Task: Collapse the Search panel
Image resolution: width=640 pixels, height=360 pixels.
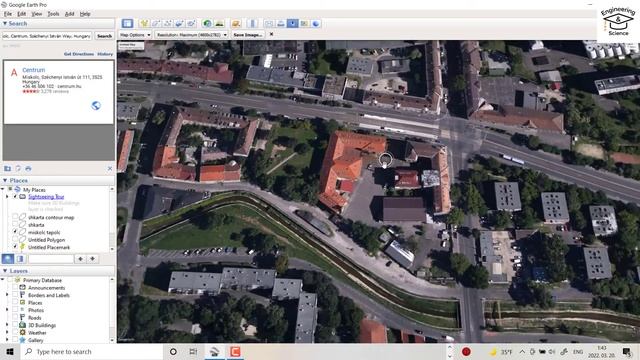Action: click(x=5, y=24)
